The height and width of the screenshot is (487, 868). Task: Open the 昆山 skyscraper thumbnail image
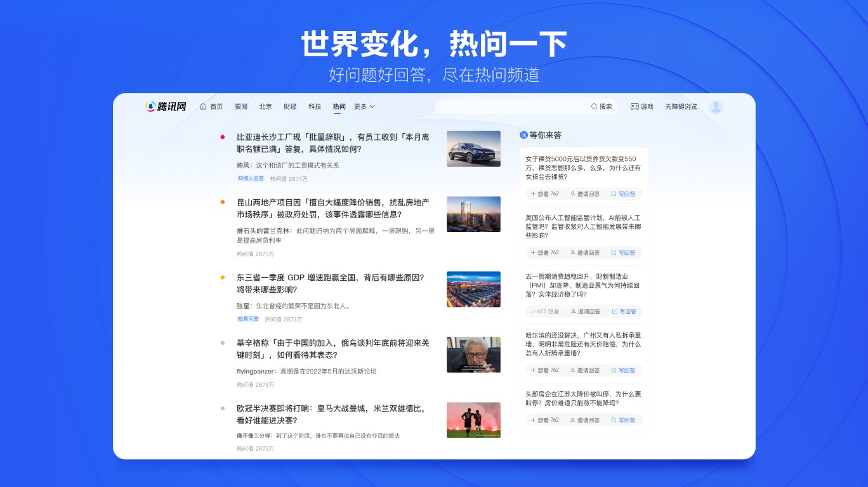point(473,214)
